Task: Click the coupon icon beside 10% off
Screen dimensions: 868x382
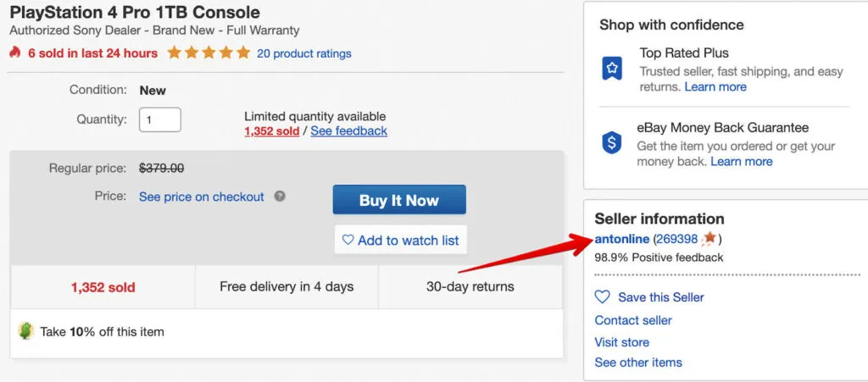Action: click(26, 331)
